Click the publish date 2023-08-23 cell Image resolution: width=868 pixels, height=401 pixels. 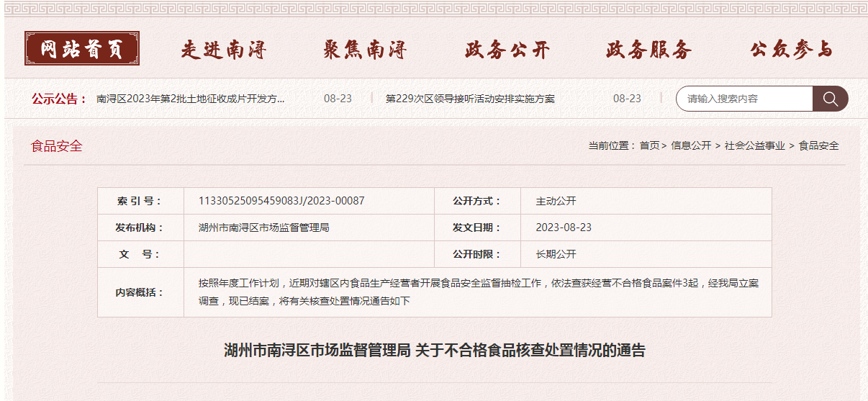[x=564, y=227]
